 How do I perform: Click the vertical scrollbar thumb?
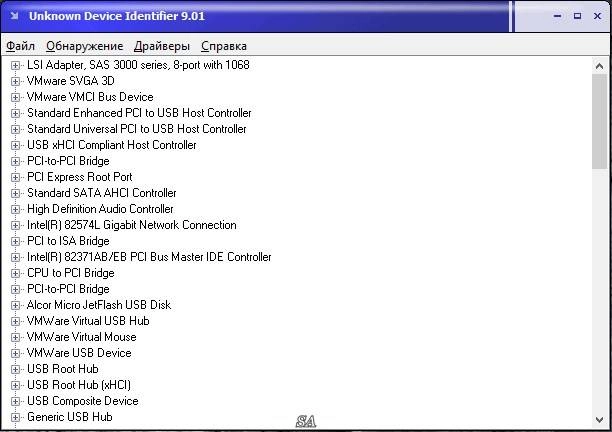[600, 121]
